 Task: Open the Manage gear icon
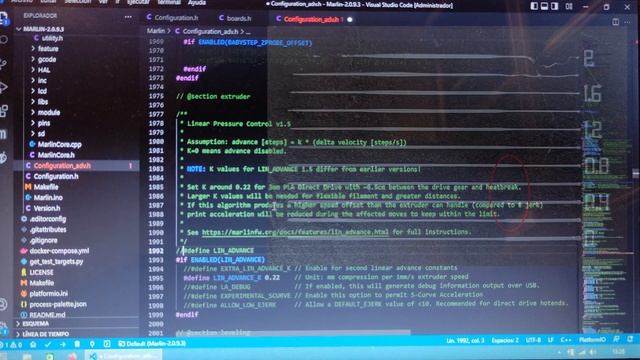[3, 327]
